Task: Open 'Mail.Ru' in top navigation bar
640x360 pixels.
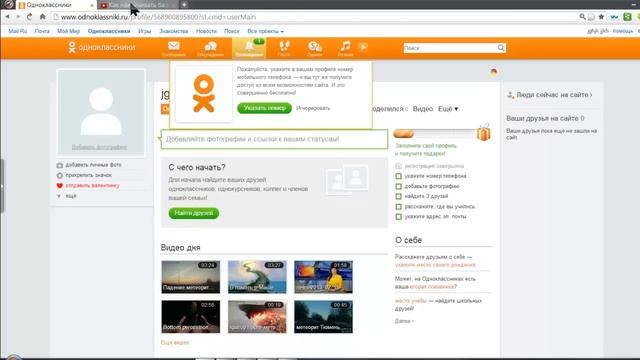Action: pos(18,31)
